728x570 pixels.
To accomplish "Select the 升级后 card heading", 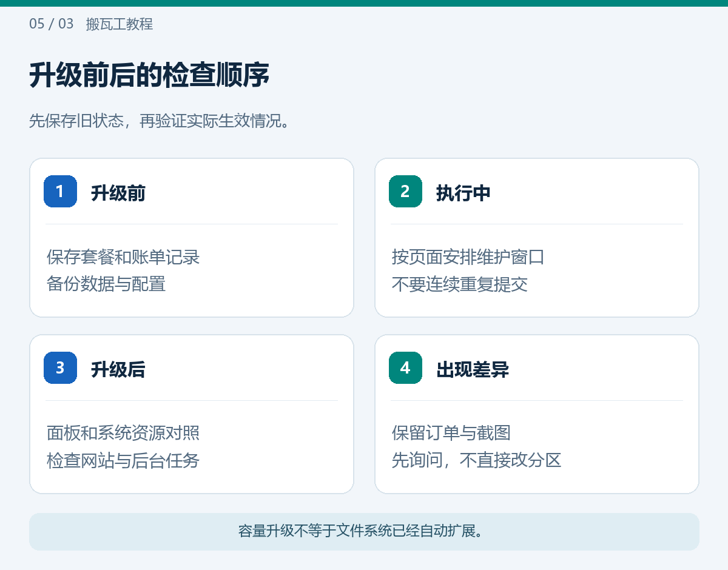I will click(118, 369).
